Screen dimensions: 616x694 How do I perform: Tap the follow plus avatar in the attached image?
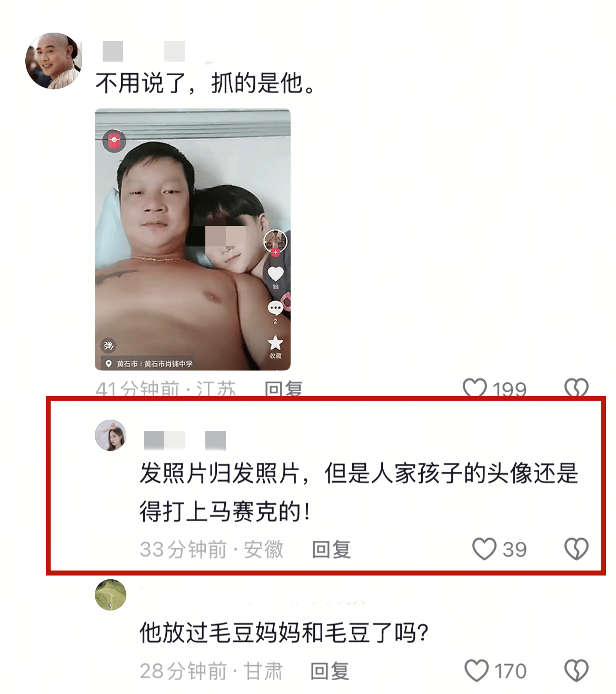pos(275,242)
